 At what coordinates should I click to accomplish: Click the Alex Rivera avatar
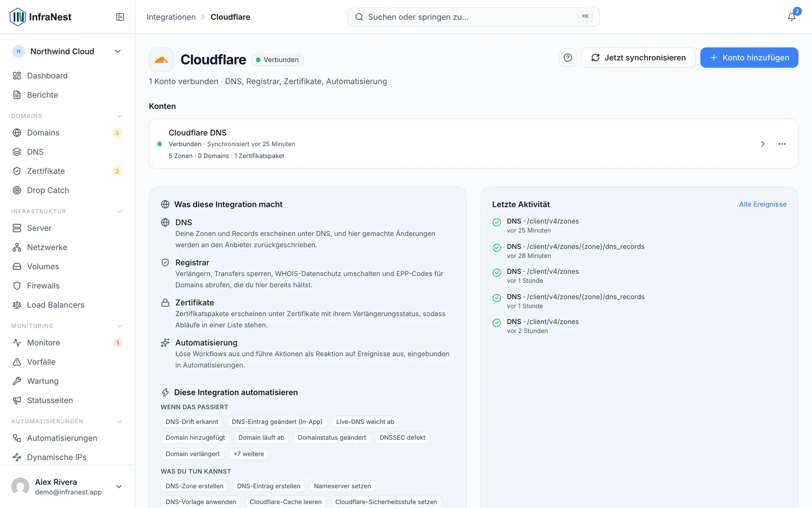(x=20, y=487)
